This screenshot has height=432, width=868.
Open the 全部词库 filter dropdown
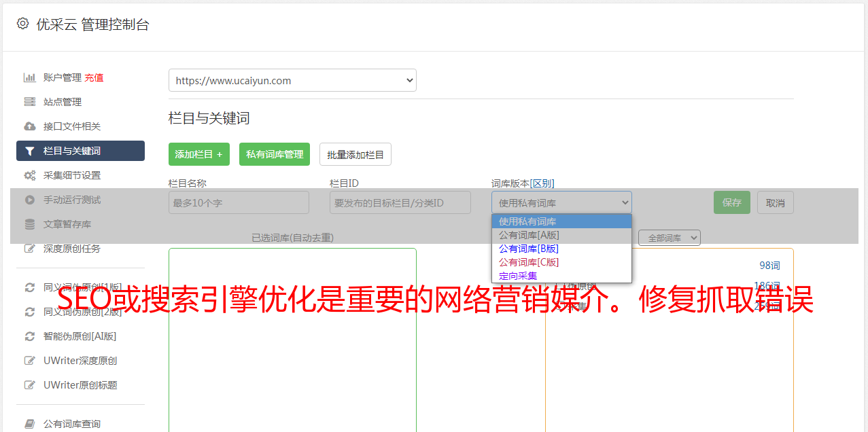(670, 238)
